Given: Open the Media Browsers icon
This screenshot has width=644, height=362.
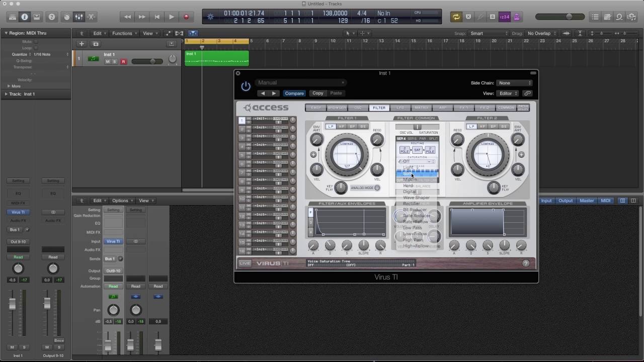Looking at the screenshot, I should click(x=631, y=17).
